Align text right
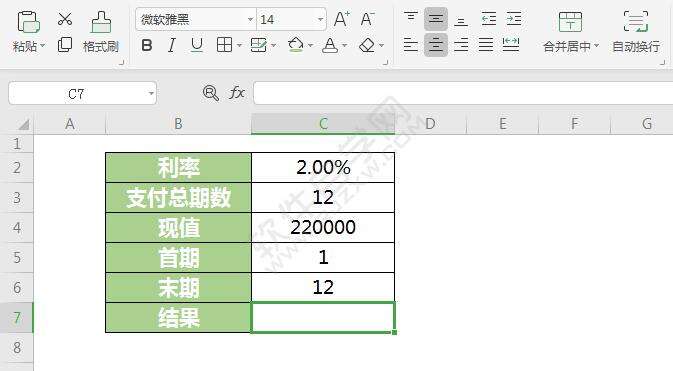 461,45
